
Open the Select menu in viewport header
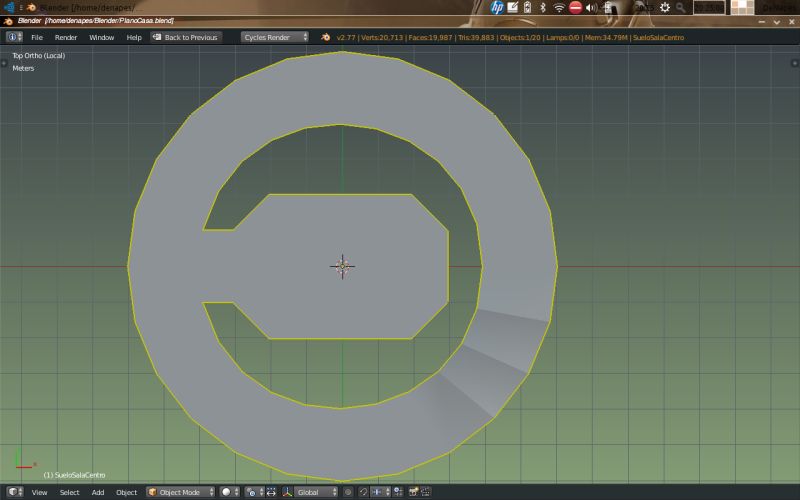tap(69, 492)
